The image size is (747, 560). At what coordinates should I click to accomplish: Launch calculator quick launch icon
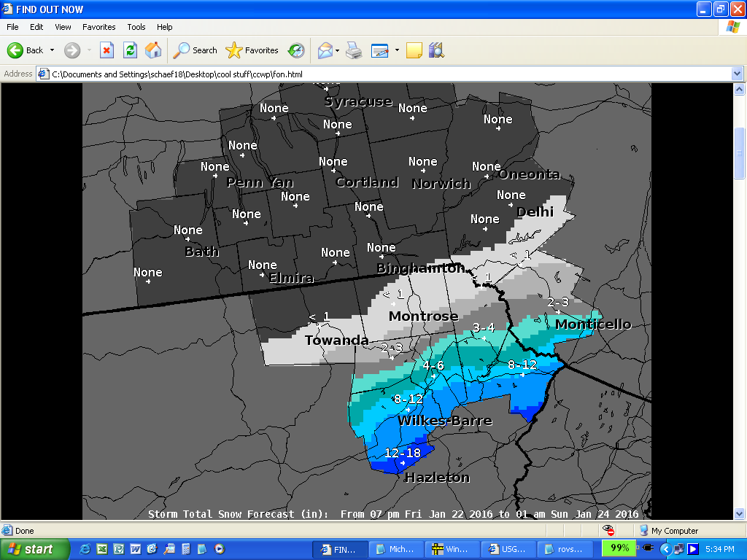pos(186,549)
